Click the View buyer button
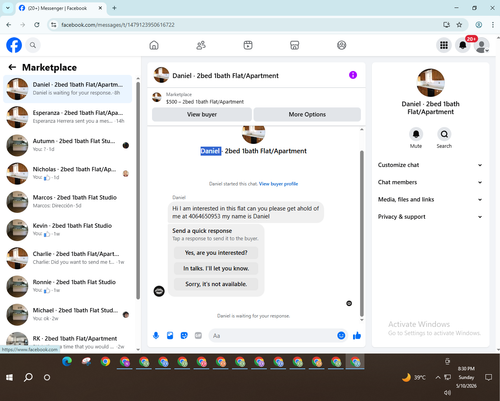Image resolution: width=500 pixels, height=401 pixels. coord(202,114)
